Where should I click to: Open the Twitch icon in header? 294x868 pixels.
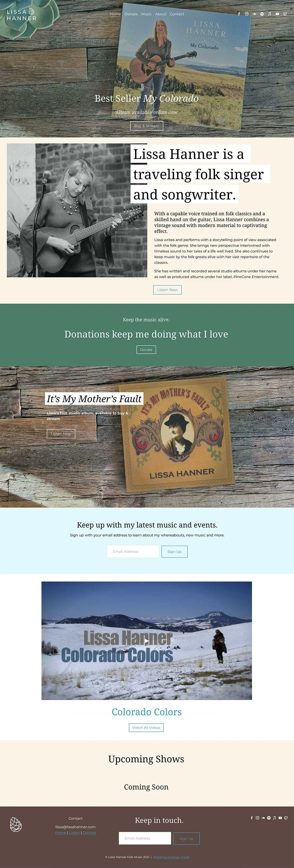tap(285, 14)
